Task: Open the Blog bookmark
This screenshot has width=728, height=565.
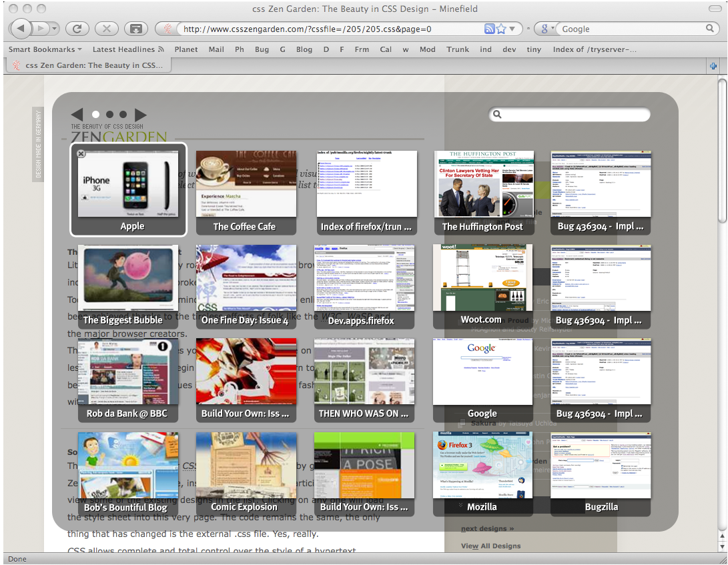Action: click(x=304, y=49)
